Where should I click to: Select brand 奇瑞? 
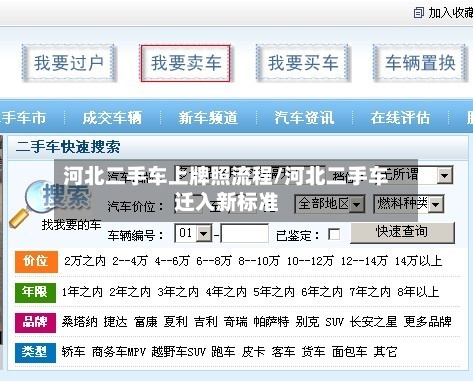coord(235,322)
